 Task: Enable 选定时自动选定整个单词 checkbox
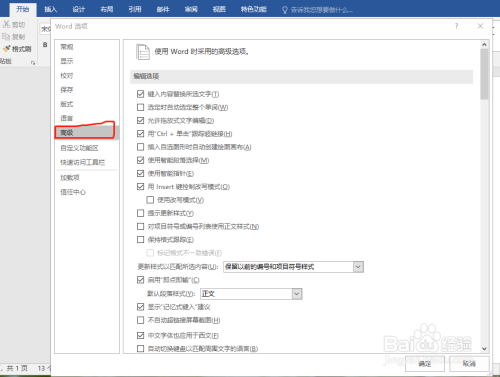[x=141, y=107]
